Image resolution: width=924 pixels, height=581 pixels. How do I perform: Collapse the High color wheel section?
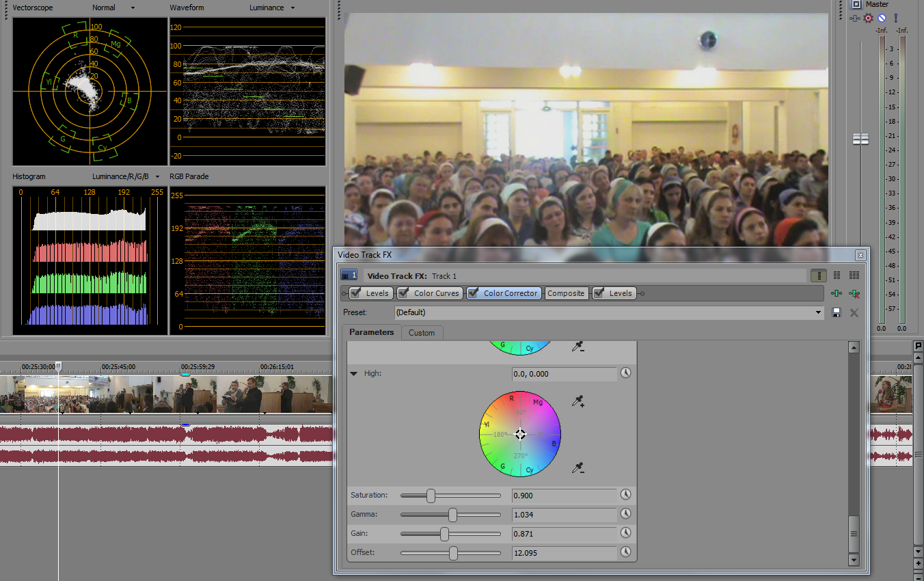tap(354, 374)
